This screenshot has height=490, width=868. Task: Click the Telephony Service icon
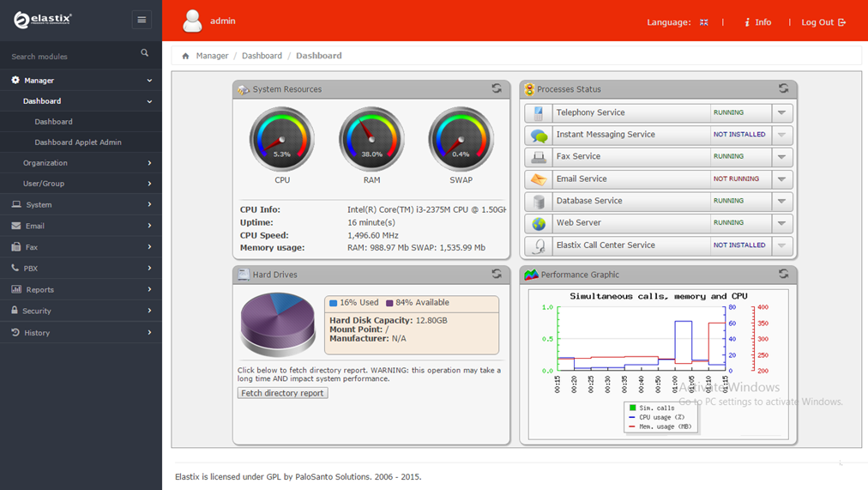click(539, 113)
